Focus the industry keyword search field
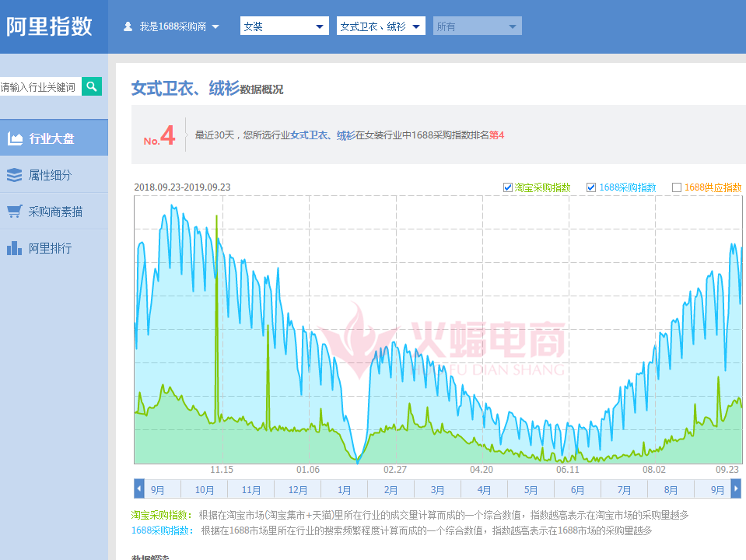The width and height of the screenshot is (746, 560). pos(40,86)
